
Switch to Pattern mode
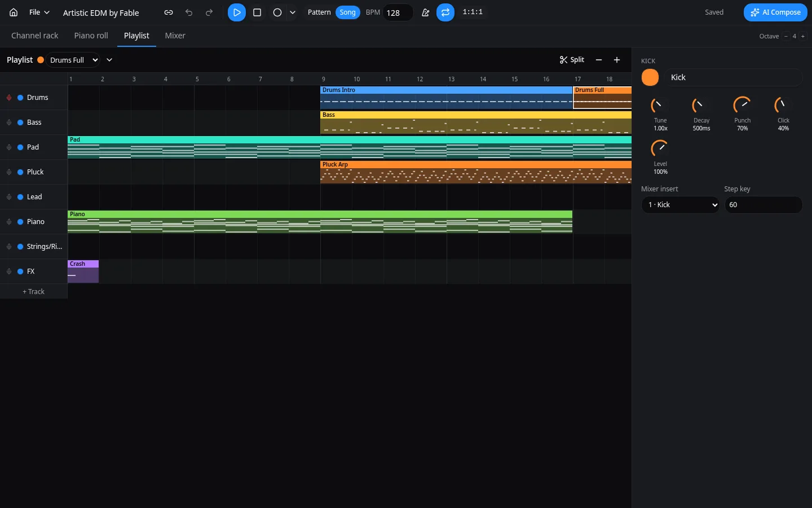click(319, 12)
